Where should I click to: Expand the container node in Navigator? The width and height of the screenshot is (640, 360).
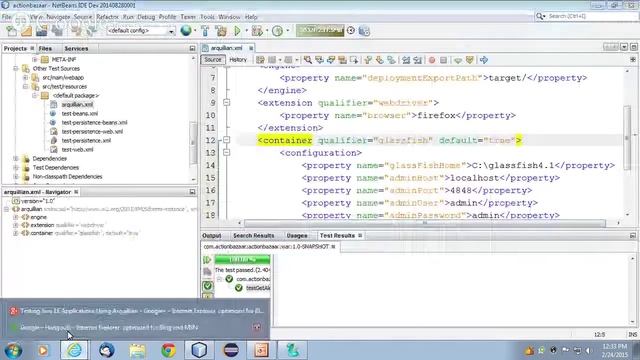pos(16,233)
